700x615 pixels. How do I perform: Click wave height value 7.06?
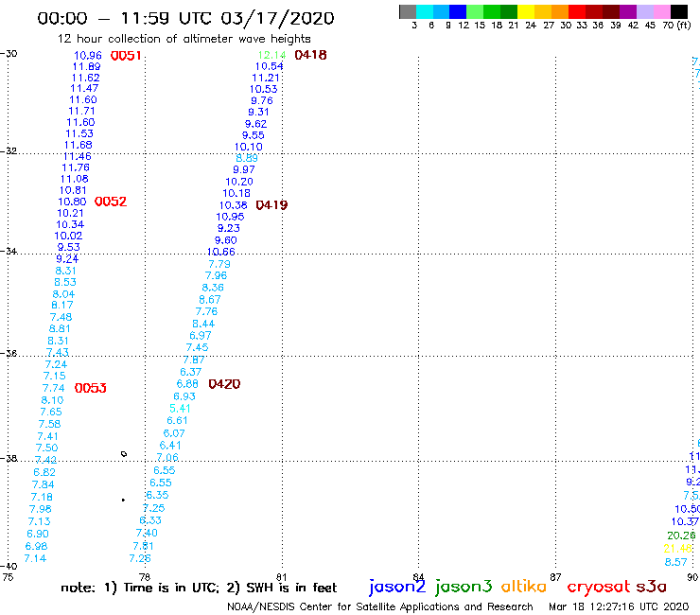point(167,457)
